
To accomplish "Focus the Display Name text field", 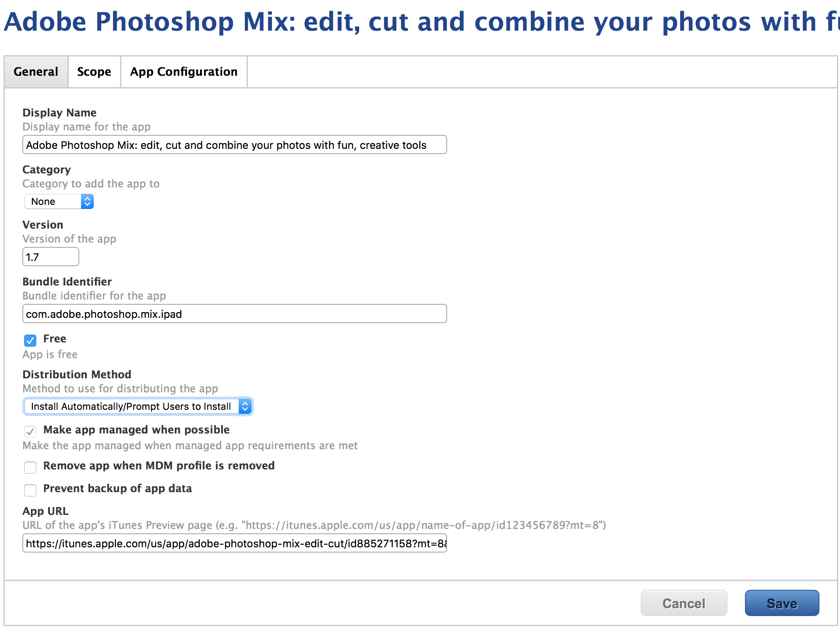I will 234,145.
